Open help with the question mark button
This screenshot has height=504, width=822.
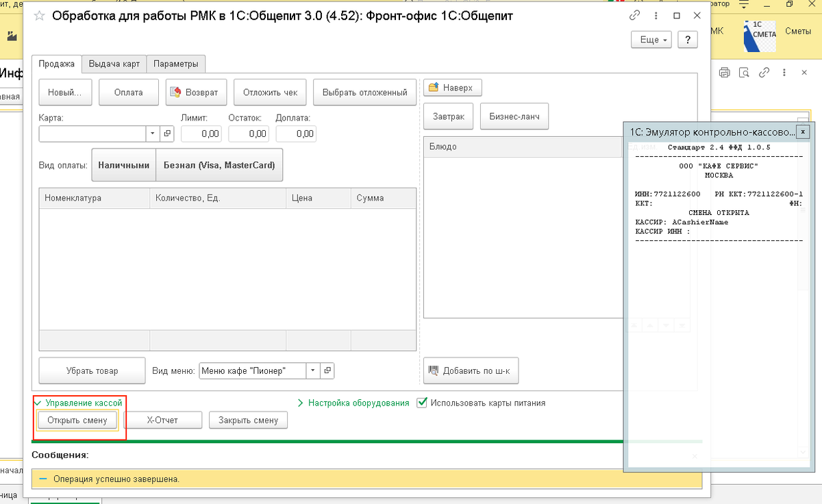(x=688, y=40)
